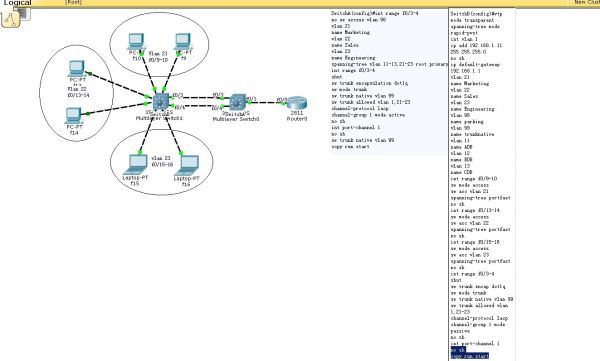Viewport: 600px width, 361px height.
Task: Click the f0/1 link toward Router0
Action: tap(251, 99)
